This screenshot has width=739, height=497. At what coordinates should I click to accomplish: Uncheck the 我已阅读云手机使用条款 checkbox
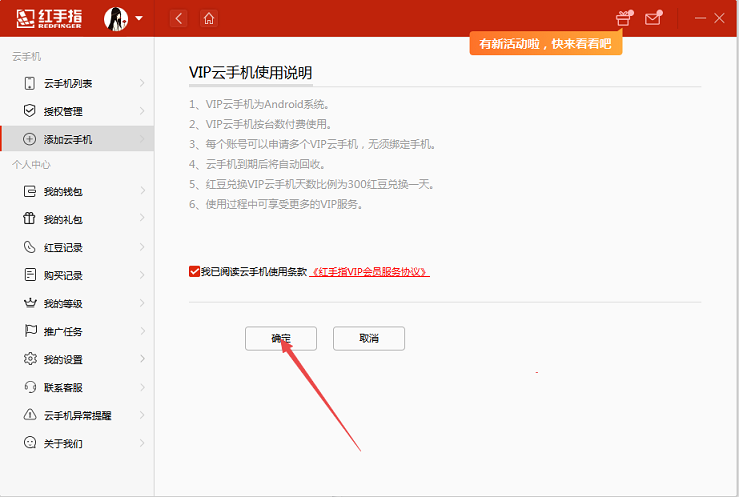click(194, 271)
